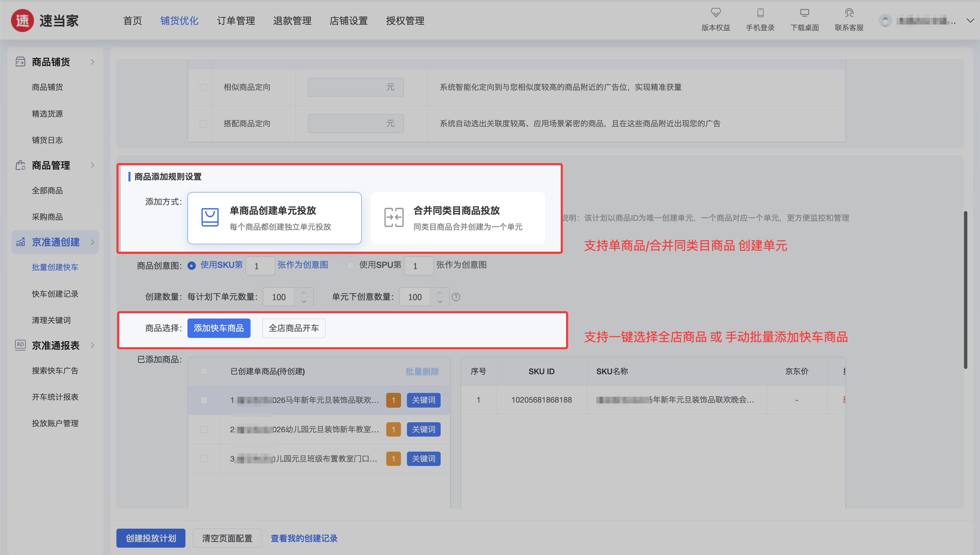The height and width of the screenshot is (555, 980).
Task: Click the 版本权益 diamond icon
Action: (x=715, y=13)
